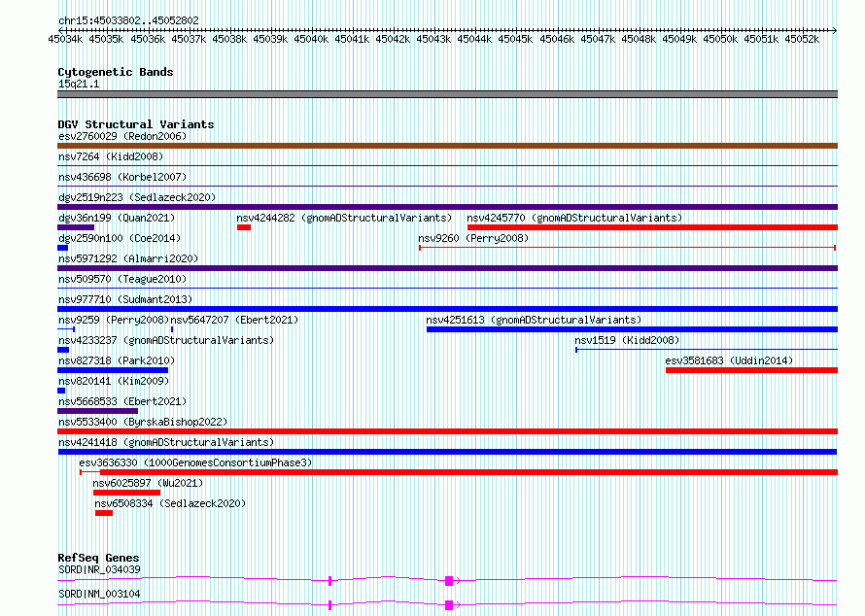Click the short purple dgv36n199 bar
865x616 pixels.
[x=76, y=227]
